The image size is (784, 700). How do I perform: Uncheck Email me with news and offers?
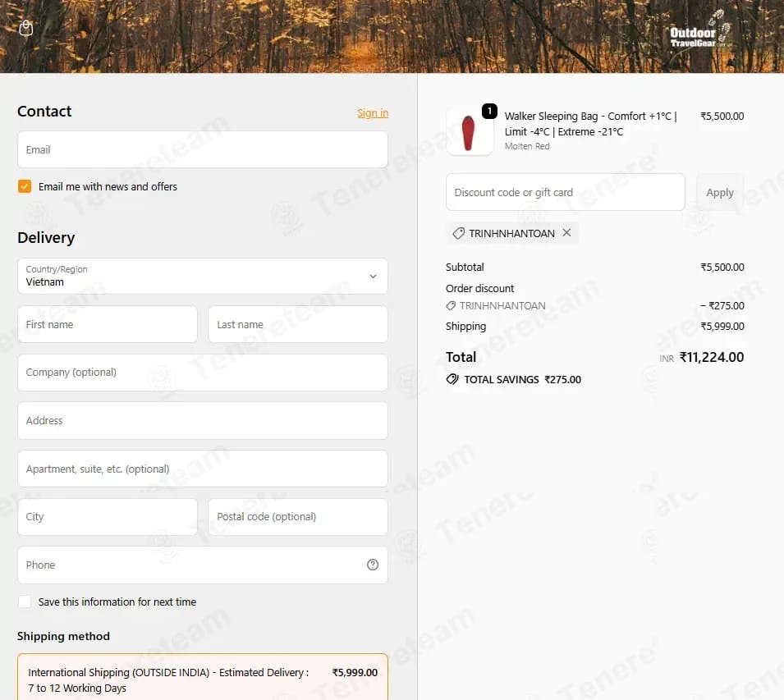click(x=25, y=186)
